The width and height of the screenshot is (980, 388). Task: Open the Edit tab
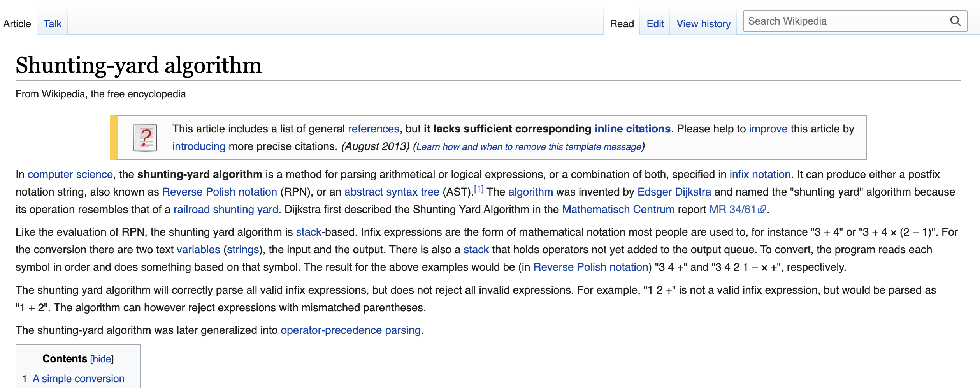click(x=655, y=24)
